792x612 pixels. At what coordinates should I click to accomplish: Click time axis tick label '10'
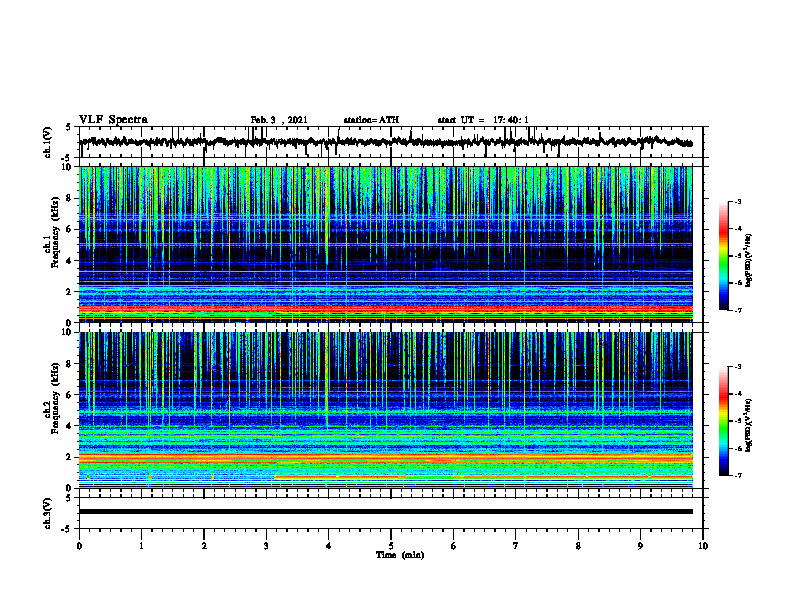tap(703, 546)
